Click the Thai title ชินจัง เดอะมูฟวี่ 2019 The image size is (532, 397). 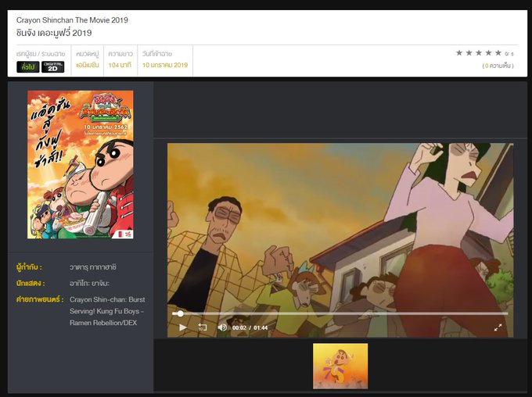pos(54,33)
